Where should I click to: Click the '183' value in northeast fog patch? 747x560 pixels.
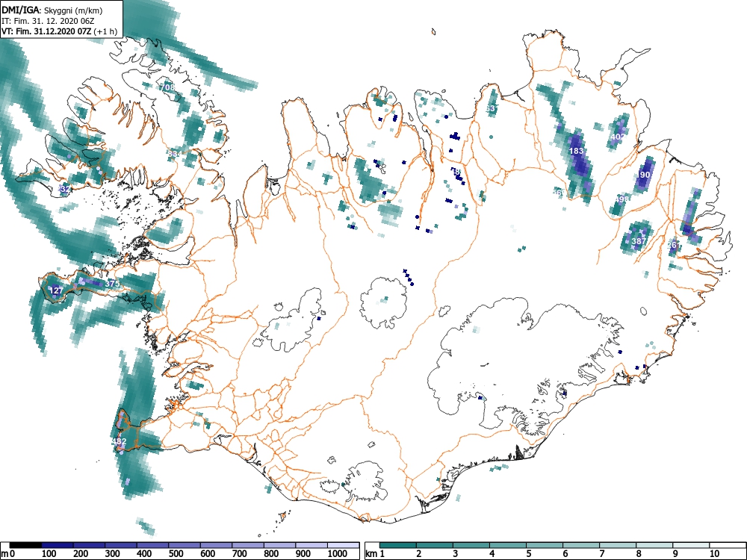pyautogui.click(x=577, y=151)
